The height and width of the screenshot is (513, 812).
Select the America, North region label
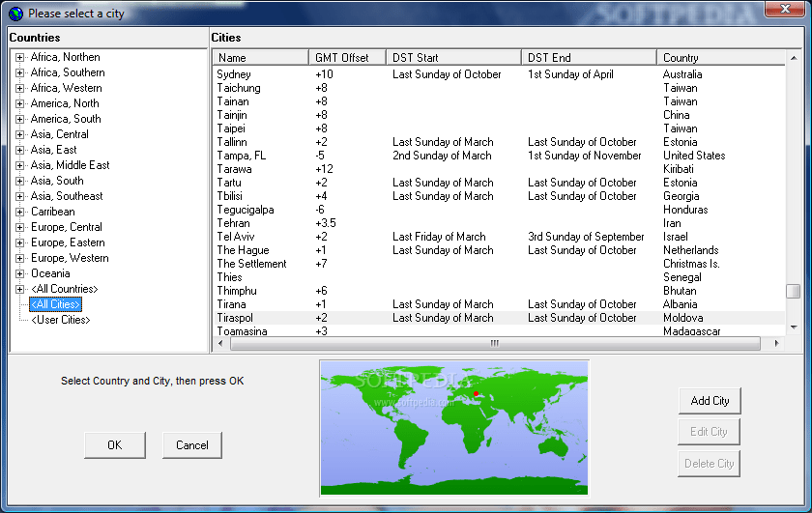[65, 103]
